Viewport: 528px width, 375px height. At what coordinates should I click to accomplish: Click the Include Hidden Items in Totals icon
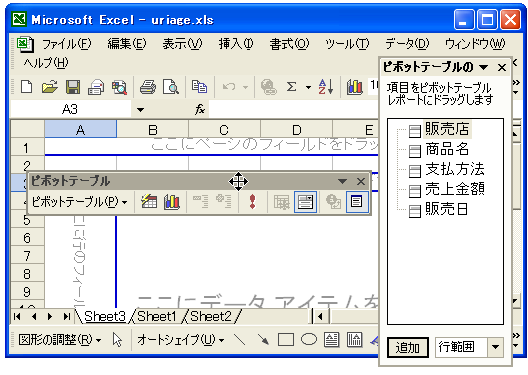pyautogui.click(x=282, y=202)
